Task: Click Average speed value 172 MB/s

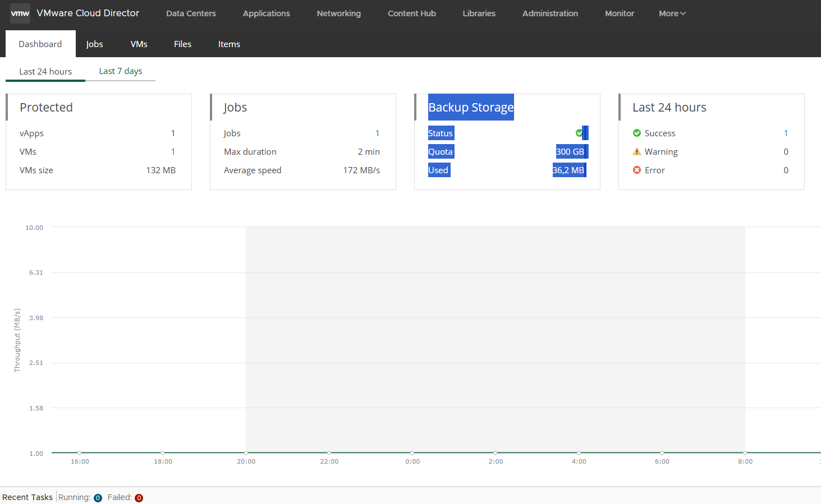Action: click(361, 170)
